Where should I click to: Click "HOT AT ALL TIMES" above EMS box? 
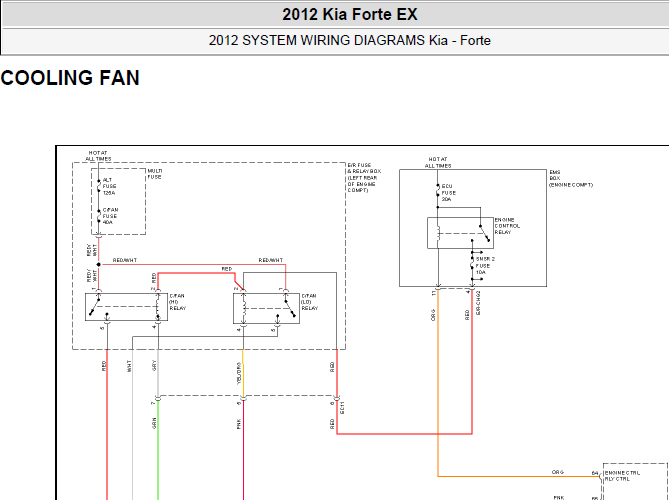[x=438, y=163]
